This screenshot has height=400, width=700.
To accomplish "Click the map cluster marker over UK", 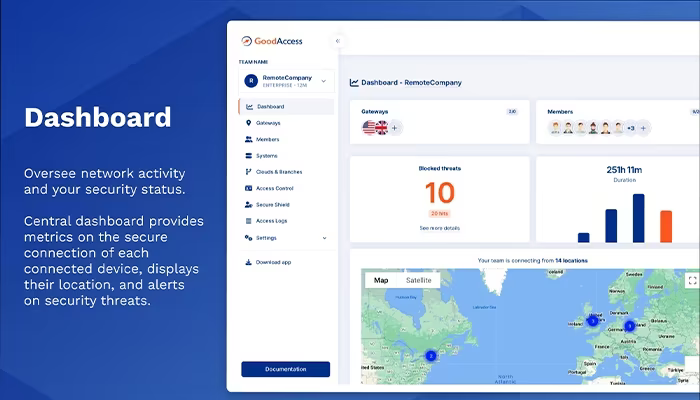I will click(593, 321).
